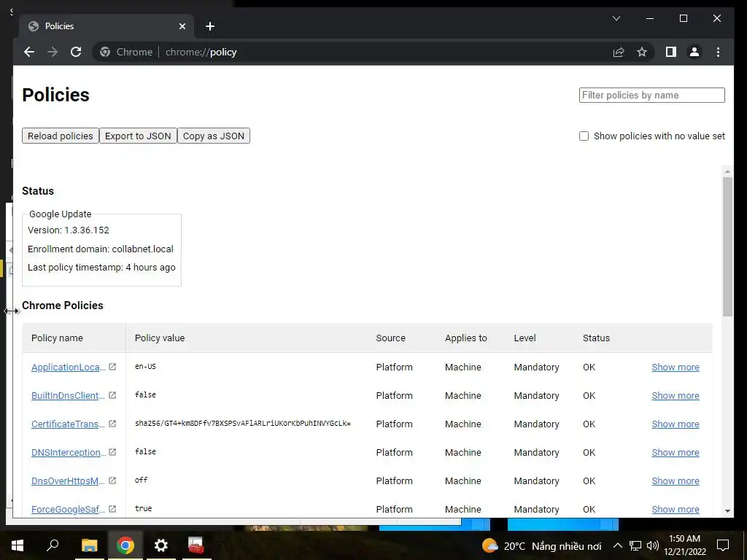Open the tab search chevron

tap(616, 18)
